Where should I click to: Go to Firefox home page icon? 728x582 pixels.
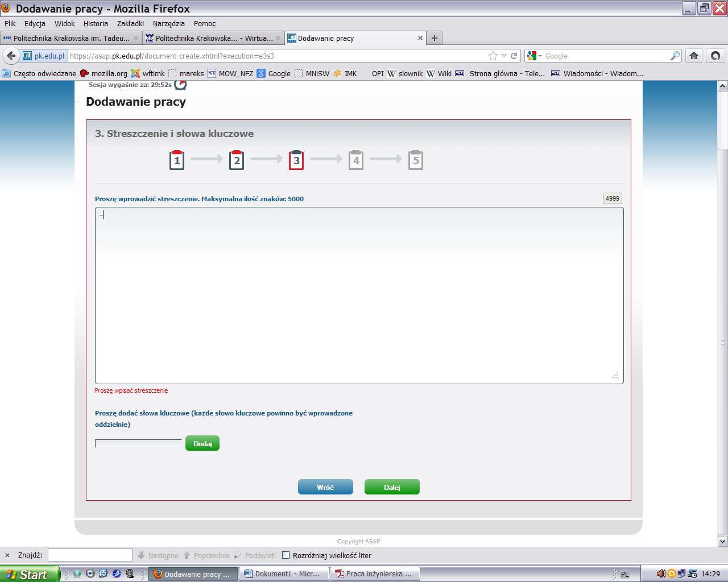[694, 56]
